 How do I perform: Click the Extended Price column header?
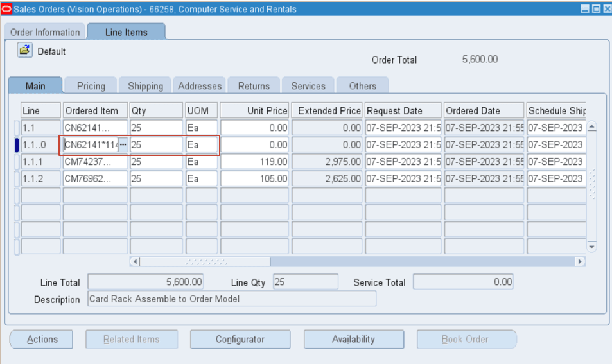[327, 111]
